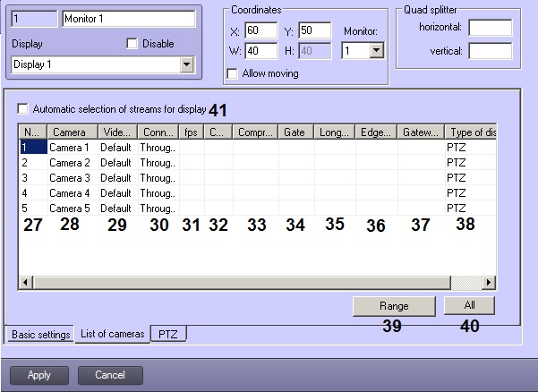Viewport: 538px width, 392px height.
Task: Open the PTZ tab
Action: pos(167,334)
